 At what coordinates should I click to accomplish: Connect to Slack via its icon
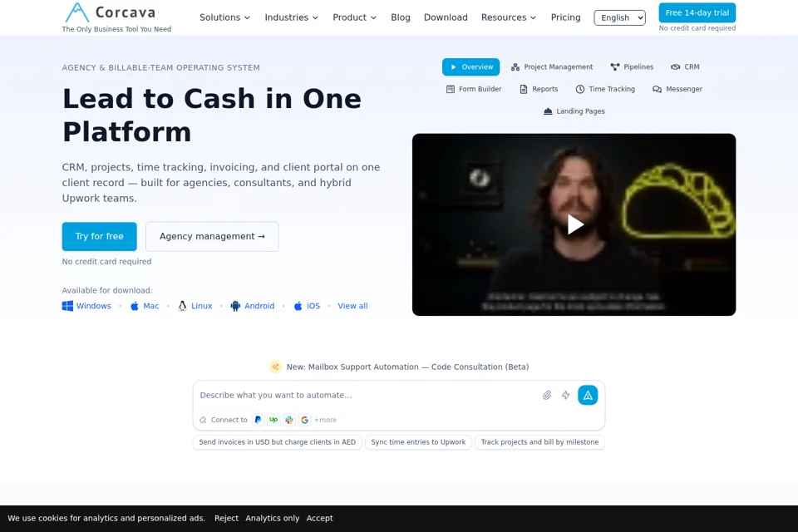tap(289, 420)
